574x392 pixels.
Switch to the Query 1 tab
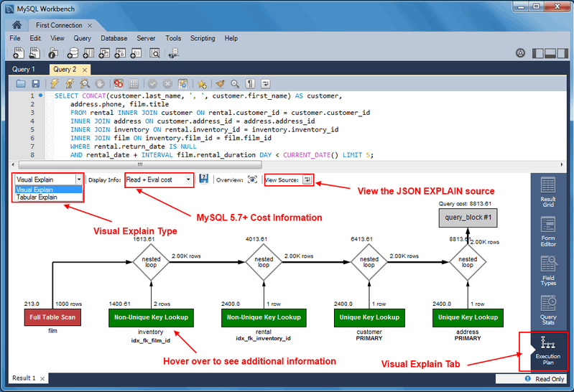coord(24,69)
